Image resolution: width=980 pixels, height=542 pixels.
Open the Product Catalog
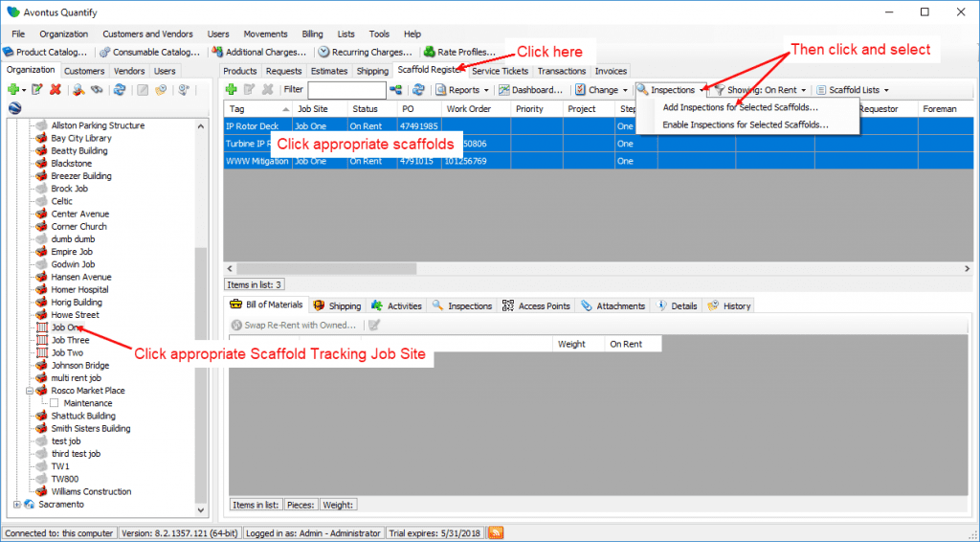pyautogui.click(x=46, y=52)
